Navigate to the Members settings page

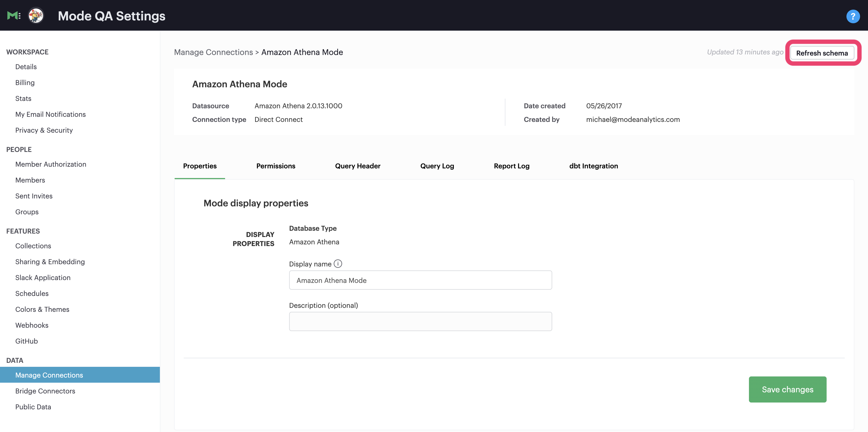point(30,179)
